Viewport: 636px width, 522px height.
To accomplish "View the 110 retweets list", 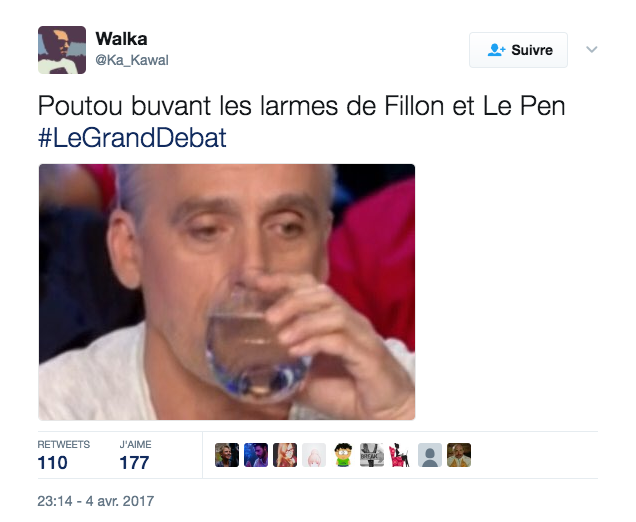I will click(64, 456).
